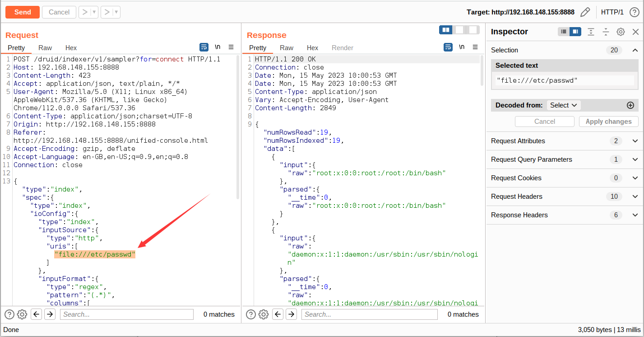Focus the Response search input field
Viewport: 644px width, 337px height.
(x=370, y=314)
